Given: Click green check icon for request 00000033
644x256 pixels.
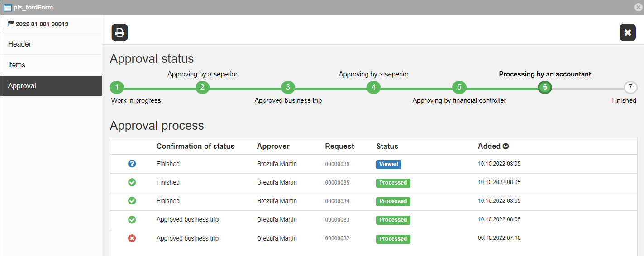Looking at the screenshot, I should point(132,219).
